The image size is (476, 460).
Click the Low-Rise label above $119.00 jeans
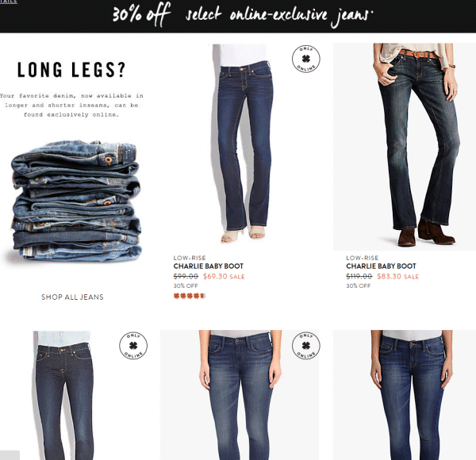point(363,258)
